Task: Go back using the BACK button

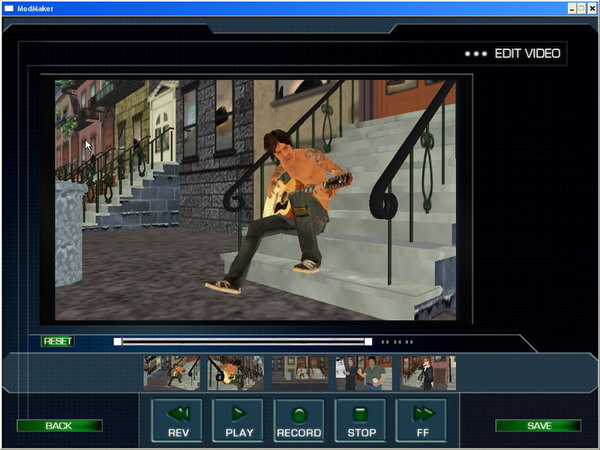Action: [x=59, y=426]
